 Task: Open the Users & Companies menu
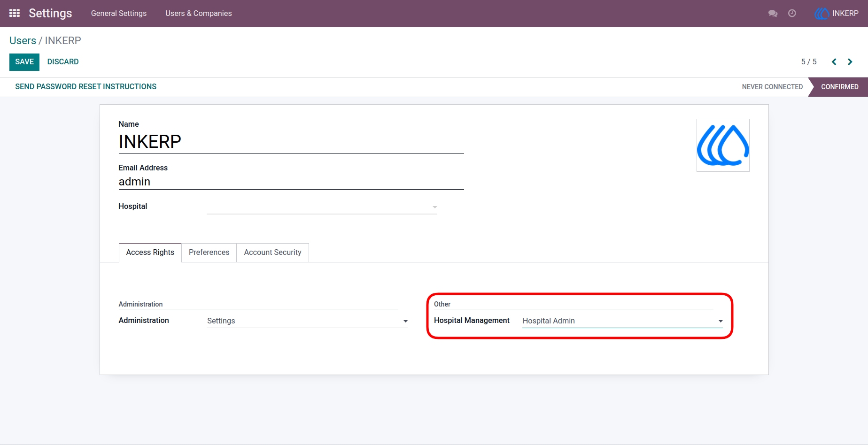(x=199, y=13)
